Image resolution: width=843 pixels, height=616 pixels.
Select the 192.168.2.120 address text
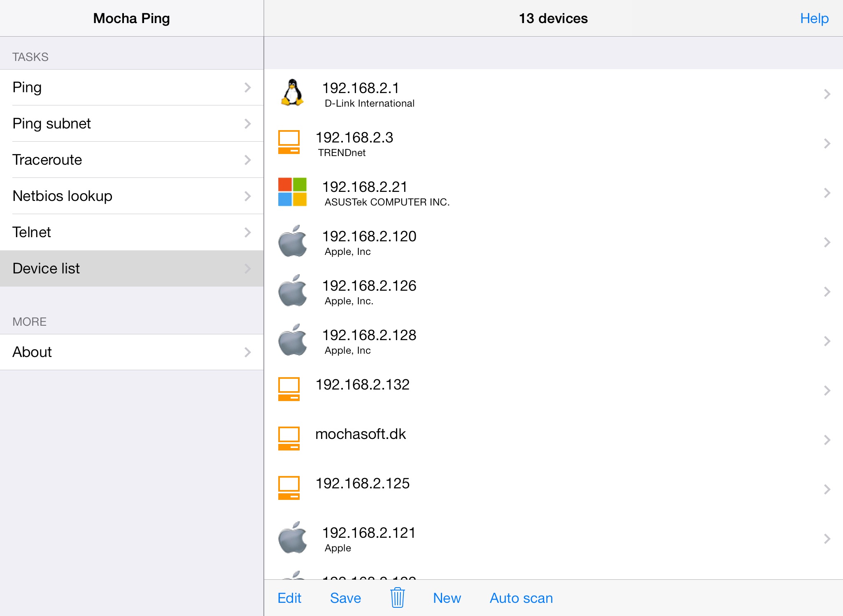coord(369,236)
